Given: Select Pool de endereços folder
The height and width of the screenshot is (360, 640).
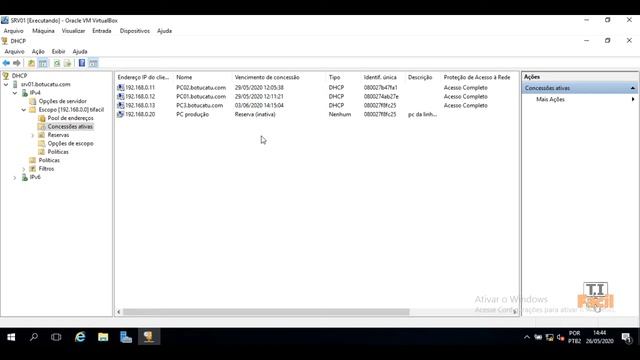Looking at the screenshot, I should click(70, 118).
